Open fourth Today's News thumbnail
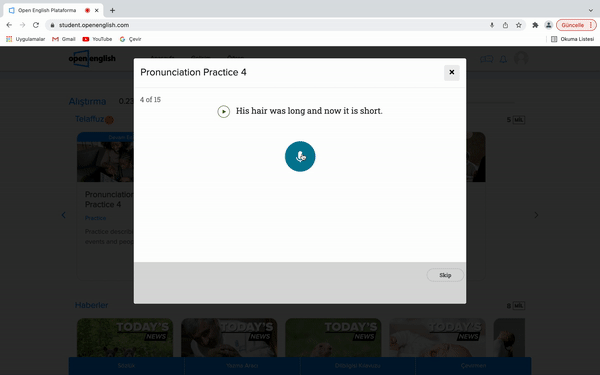 coord(437,338)
